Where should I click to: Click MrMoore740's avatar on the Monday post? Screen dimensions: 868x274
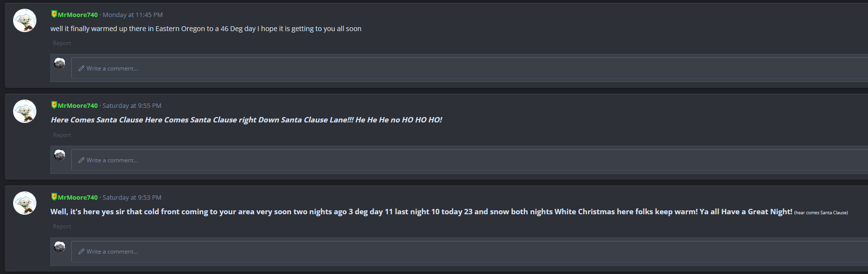[x=25, y=20]
